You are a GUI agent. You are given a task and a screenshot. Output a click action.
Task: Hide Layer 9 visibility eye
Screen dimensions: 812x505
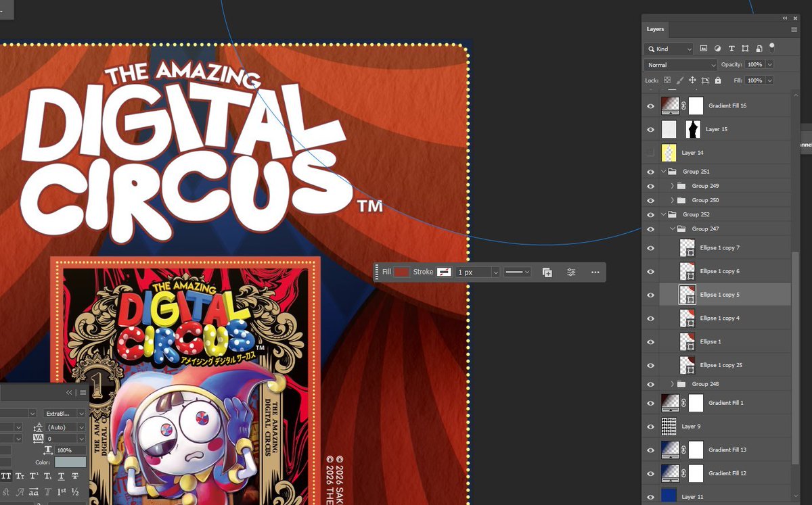click(650, 427)
